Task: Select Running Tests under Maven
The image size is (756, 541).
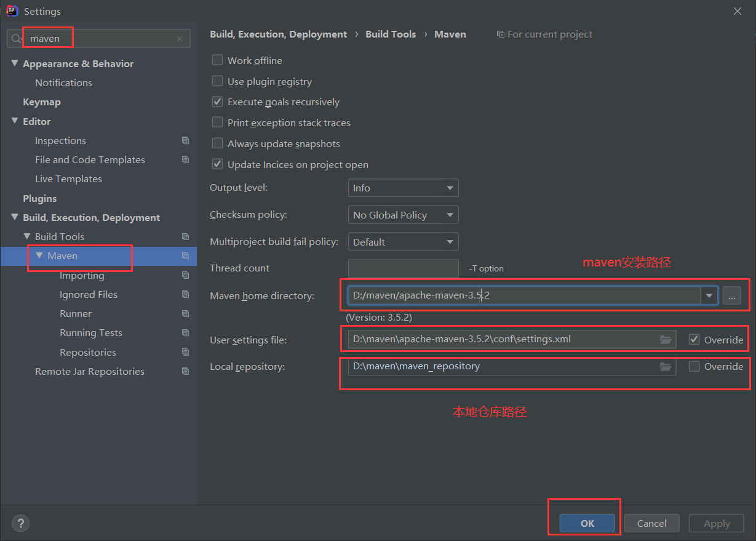Action: [x=90, y=332]
